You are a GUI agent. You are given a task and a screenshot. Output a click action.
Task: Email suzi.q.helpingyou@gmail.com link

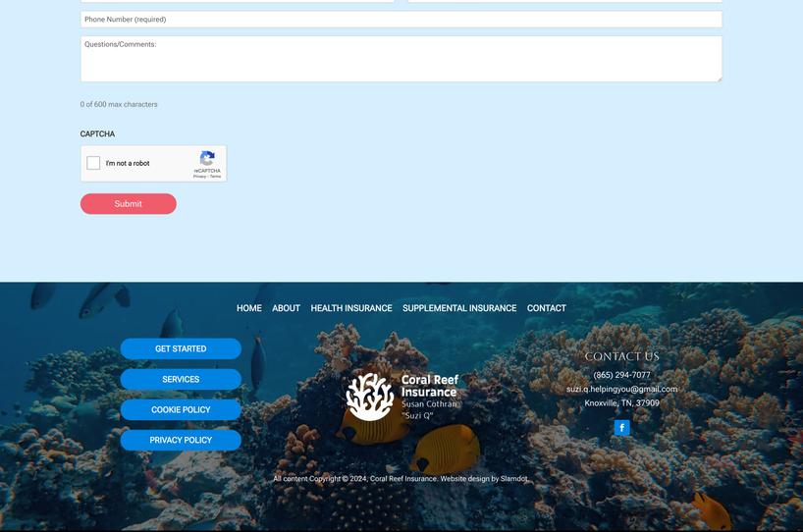621,389
